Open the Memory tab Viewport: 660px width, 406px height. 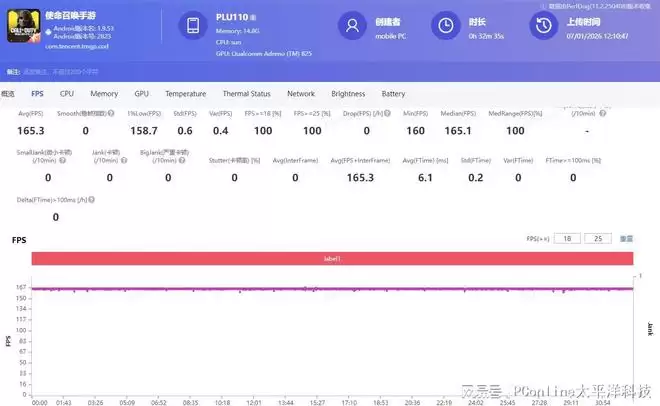click(104, 94)
